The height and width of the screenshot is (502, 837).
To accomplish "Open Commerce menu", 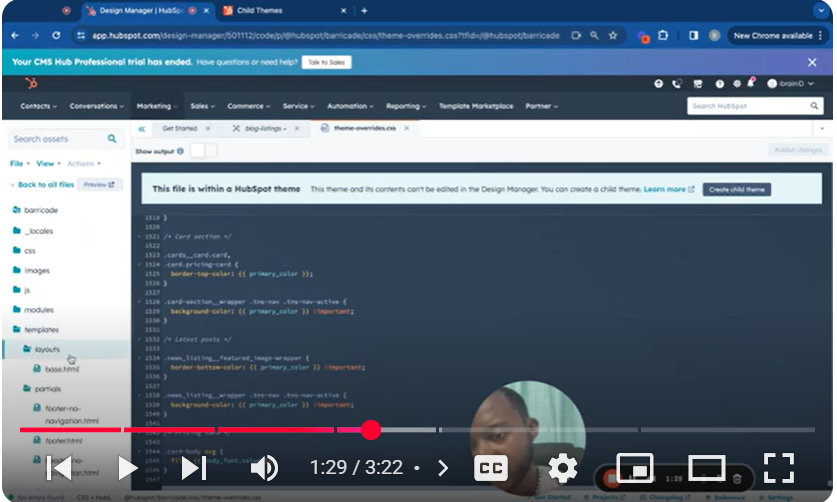I will pyautogui.click(x=249, y=106).
